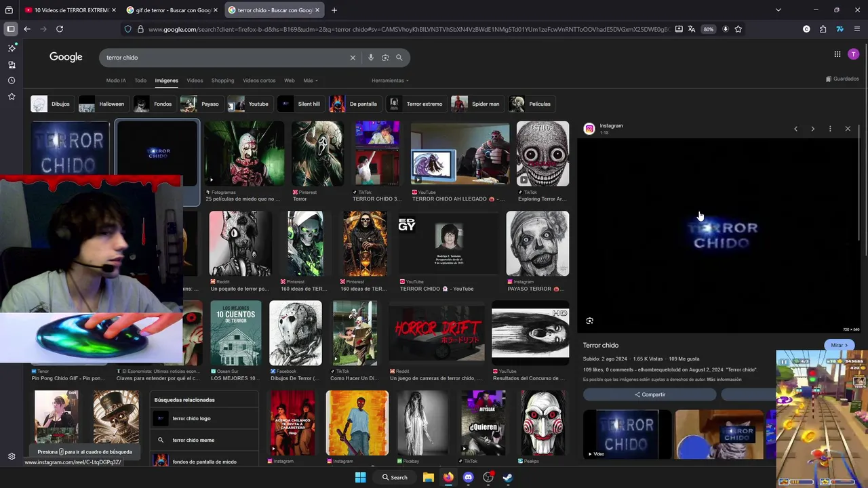The width and height of the screenshot is (868, 488).
Task: Open the Firefox extensions puzzle icon
Action: 823,29
